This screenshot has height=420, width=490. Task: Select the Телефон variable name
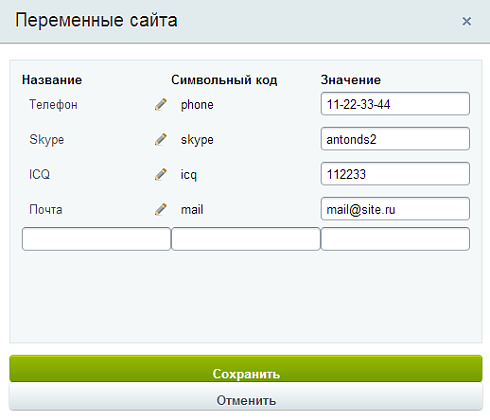pos(53,105)
